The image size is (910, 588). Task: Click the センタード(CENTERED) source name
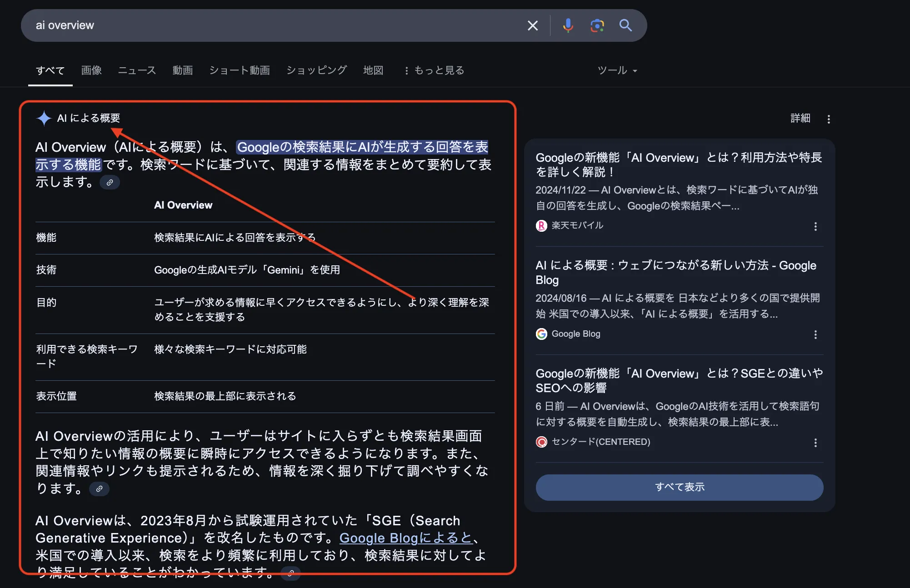[601, 442]
